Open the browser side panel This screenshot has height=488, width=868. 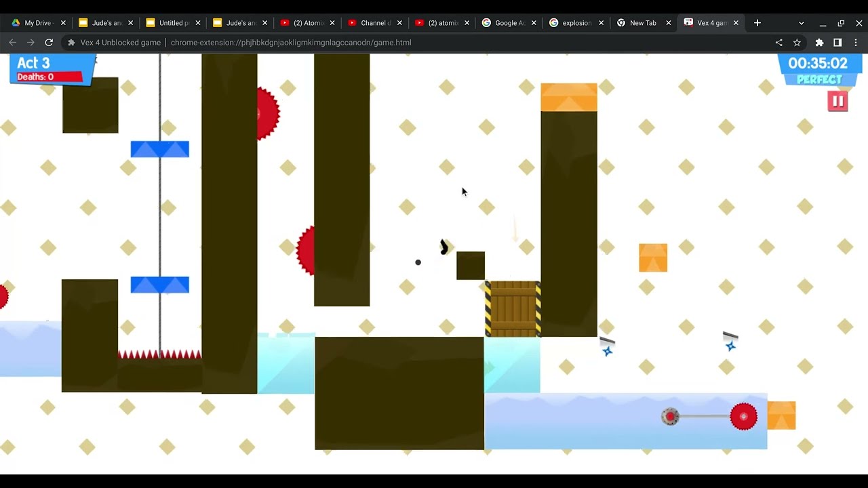click(x=837, y=42)
